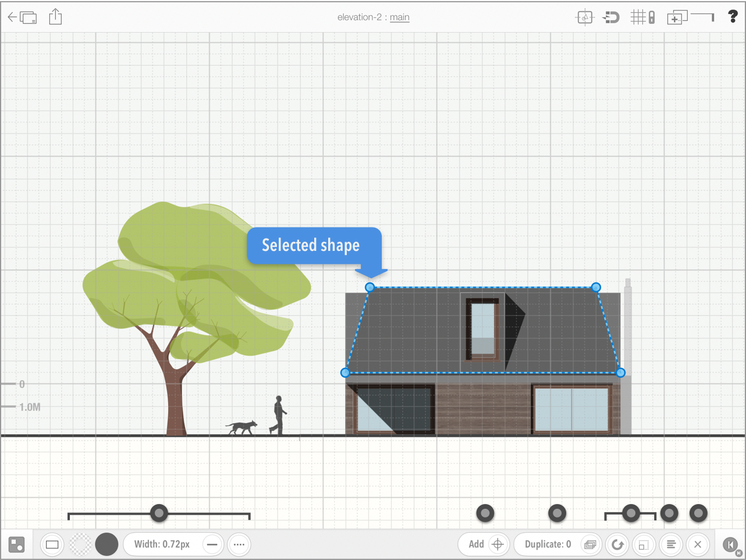Open line style solid stroke options
Screen dimensions: 746x560
pos(212,544)
